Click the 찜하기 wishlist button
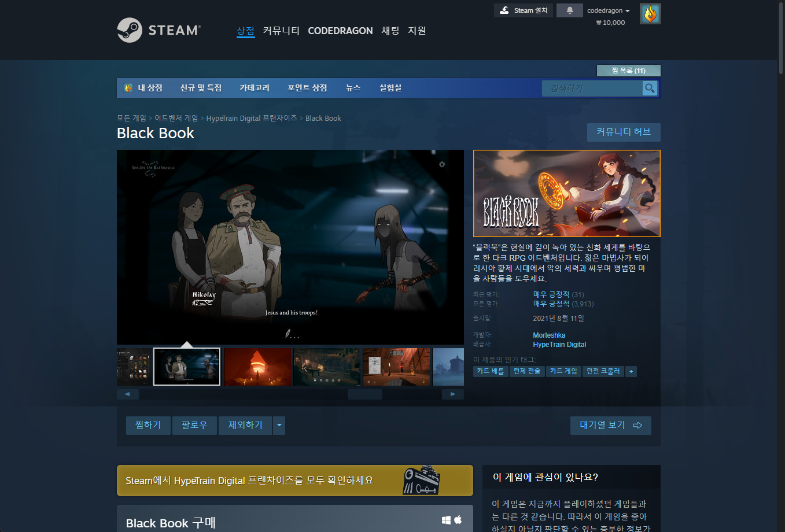The width and height of the screenshot is (785, 532). [148, 426]
